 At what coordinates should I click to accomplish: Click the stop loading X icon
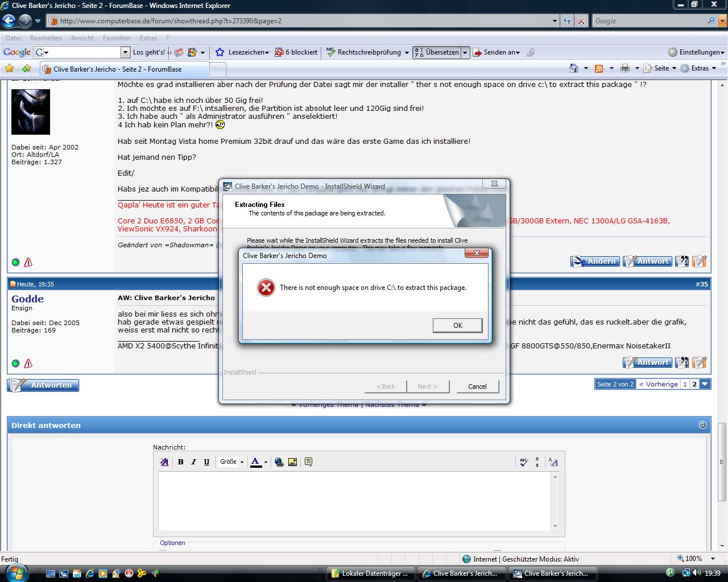[x=581, y=21]
